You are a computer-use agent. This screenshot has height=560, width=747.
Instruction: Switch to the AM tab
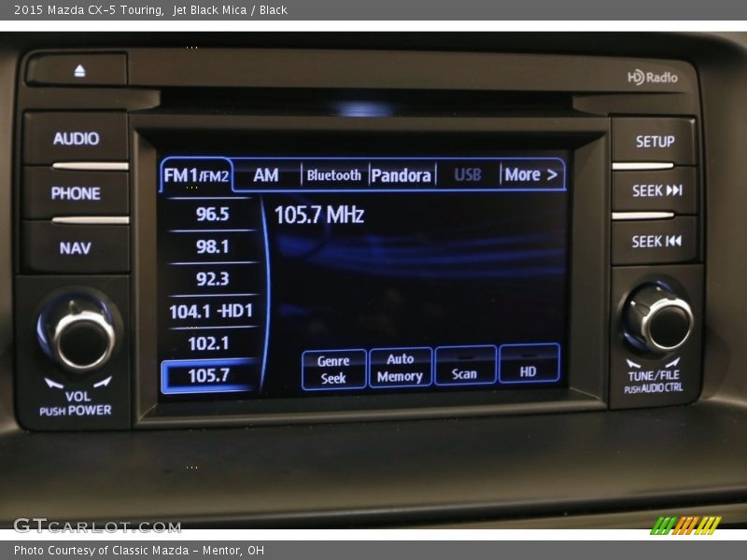[266, 175]
